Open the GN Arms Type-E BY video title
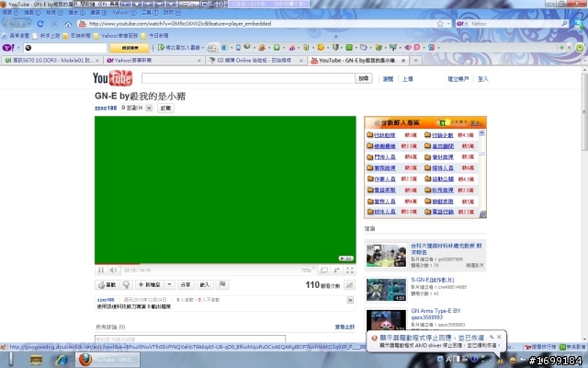 click(435, 314)
